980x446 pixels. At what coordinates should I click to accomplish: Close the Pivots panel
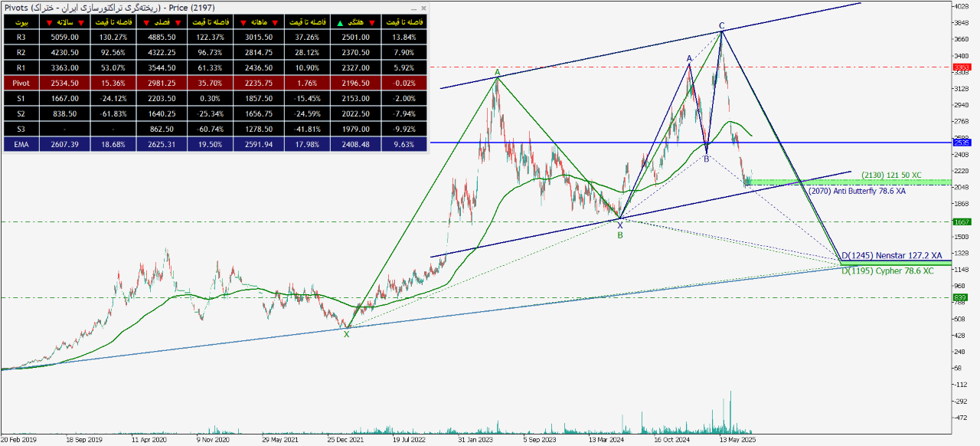(423, 8)
